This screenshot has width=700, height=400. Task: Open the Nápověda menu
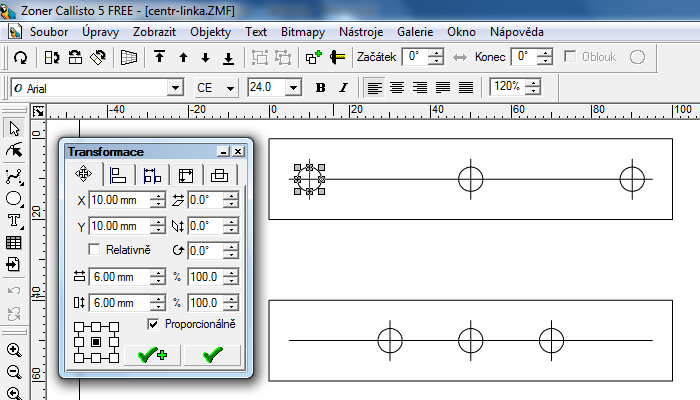click(517, 32)
